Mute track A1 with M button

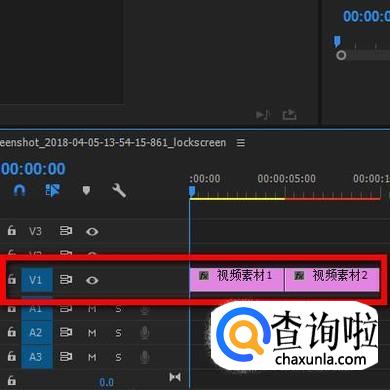tap(92, 309)
